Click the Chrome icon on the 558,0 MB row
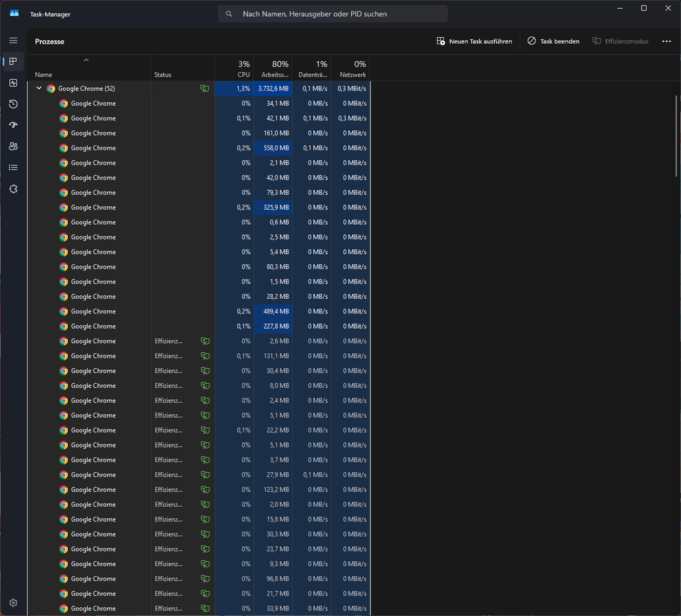 click(64, 148)
